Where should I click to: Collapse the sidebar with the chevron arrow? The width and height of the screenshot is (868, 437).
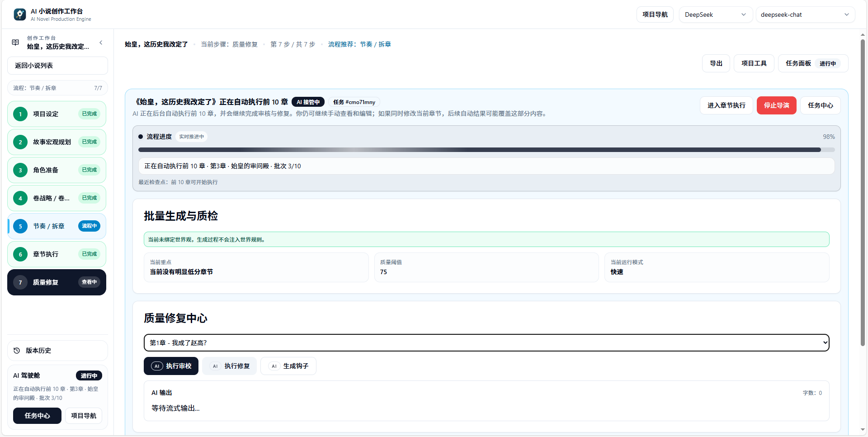click(101, 43)
